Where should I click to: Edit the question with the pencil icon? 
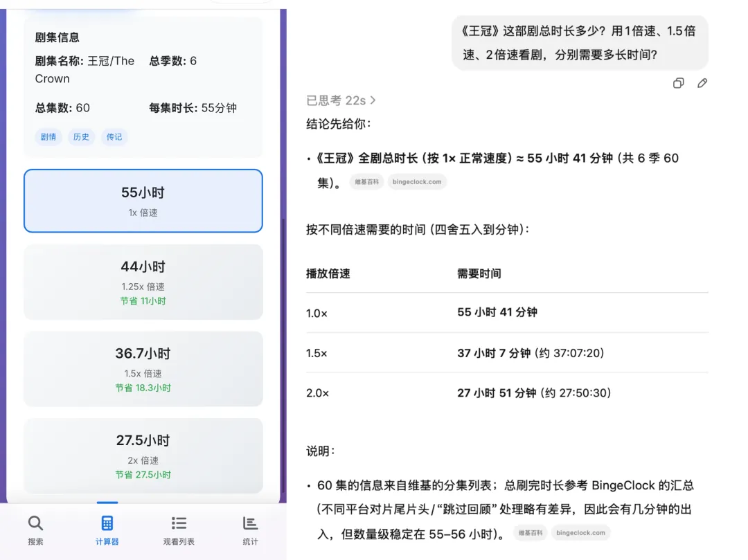click(702, 82)
